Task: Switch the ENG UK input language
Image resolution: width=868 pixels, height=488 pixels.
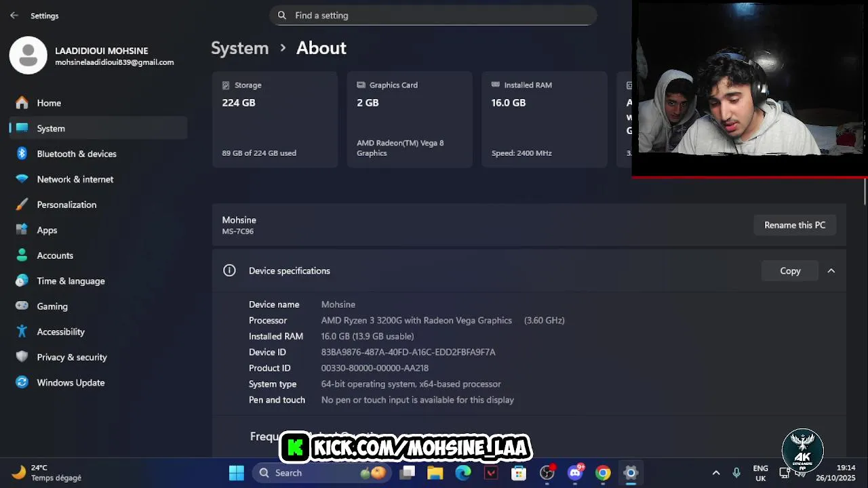Action: [760, 473]
